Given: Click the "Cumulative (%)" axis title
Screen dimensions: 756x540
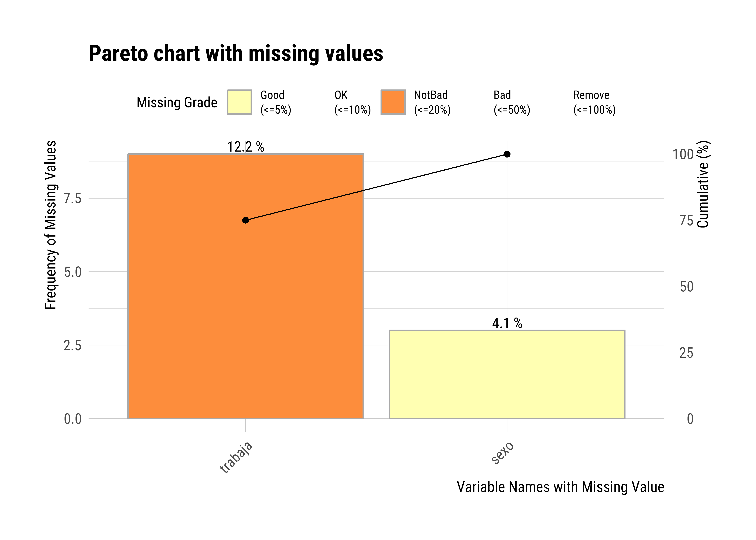Looking at the screenshot, I should click(703, 184).
